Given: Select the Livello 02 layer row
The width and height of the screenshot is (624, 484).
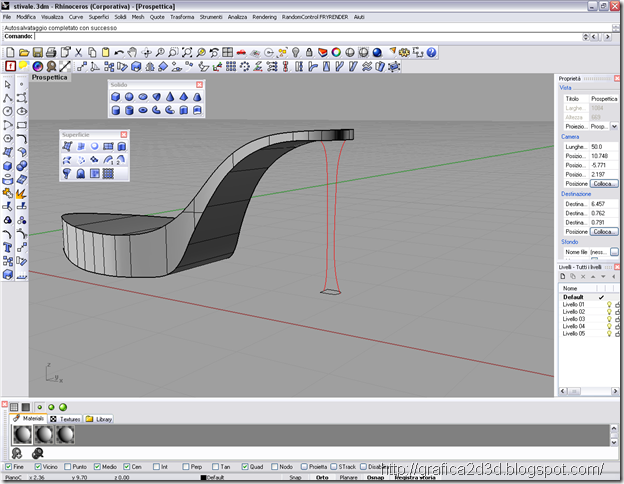Looking at the screenshot, I should [x=589, y=312].
